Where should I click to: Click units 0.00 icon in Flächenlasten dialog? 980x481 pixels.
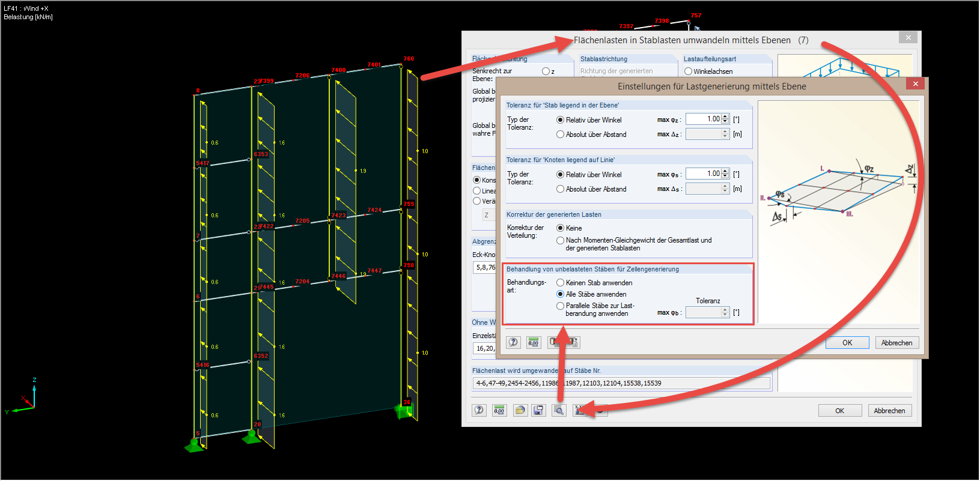pyautogui.click(x=499, y=410)
